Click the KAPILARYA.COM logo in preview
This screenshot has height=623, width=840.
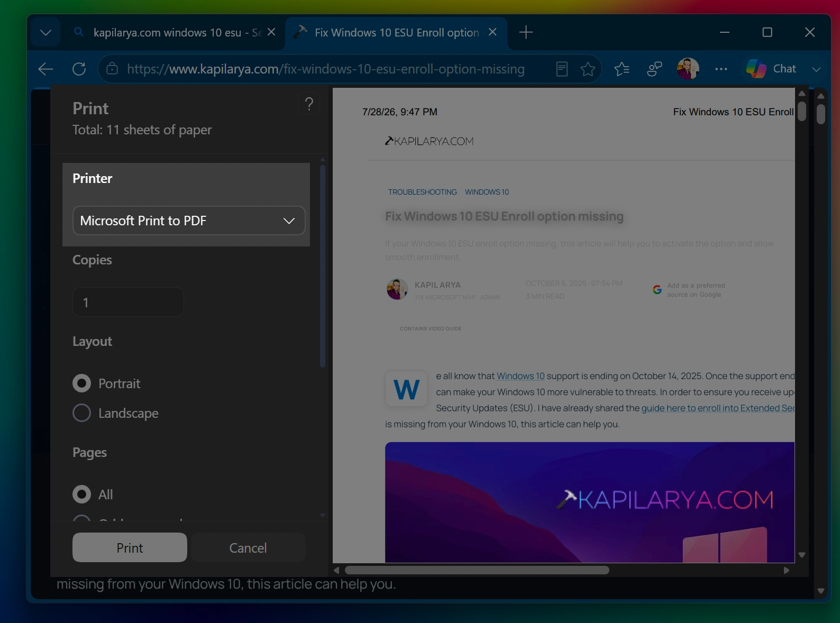pos(430,141)
